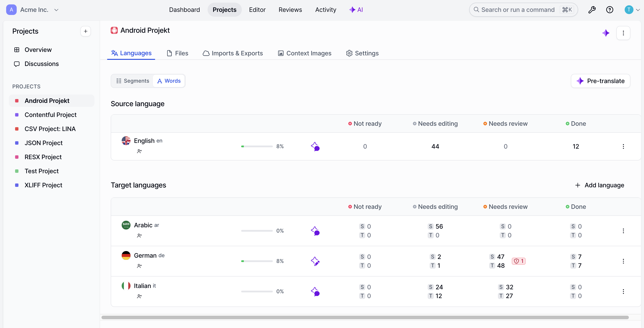Click the Arabic 0% progress bar
The image size is (644, 328).
click(257, 231)
